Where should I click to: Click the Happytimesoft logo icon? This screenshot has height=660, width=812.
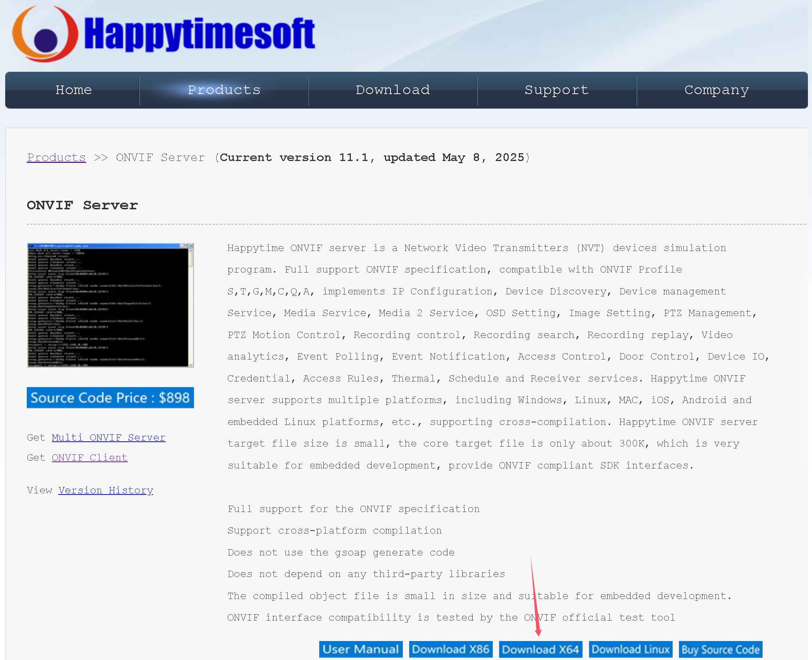tap(45, 34)
